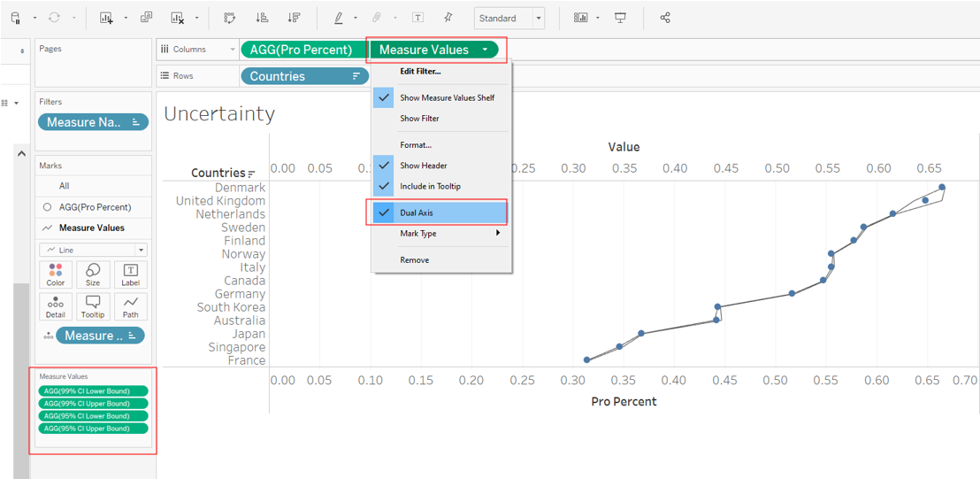This screenshot has height=479, width=980.
Task: Click the AGG(Pro Percent) pill in Columns
Action: coord(302,50)
